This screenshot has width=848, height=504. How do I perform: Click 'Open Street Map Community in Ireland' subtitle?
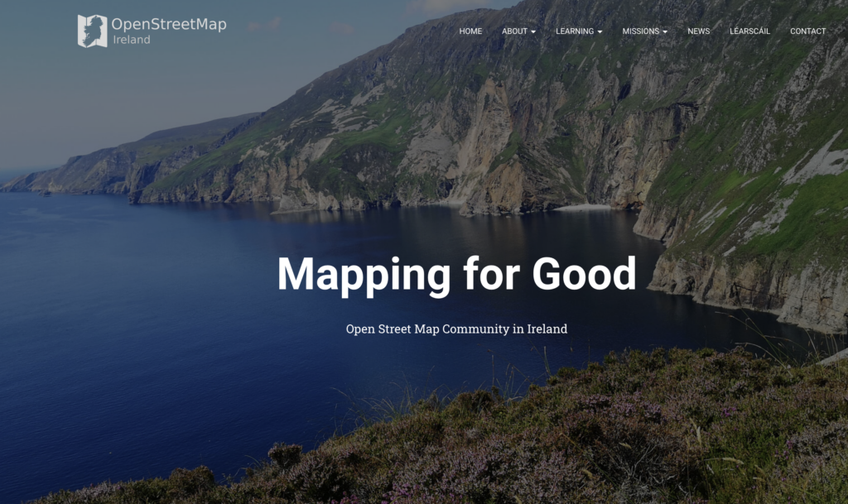(456, 329)
